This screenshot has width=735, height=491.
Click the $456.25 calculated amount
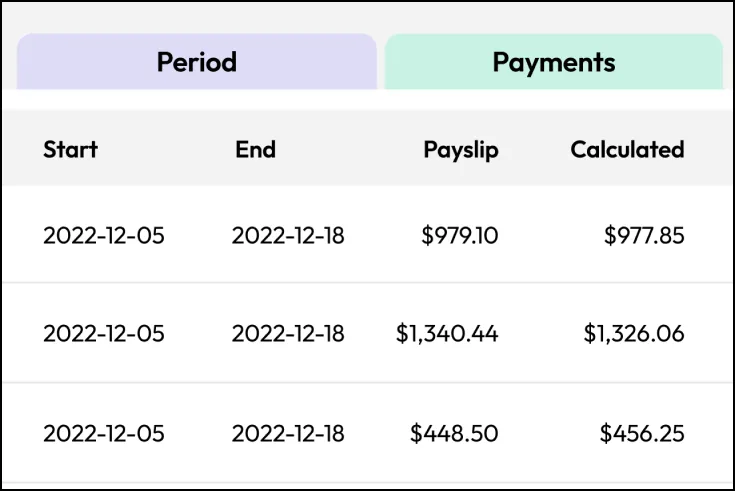642,433
